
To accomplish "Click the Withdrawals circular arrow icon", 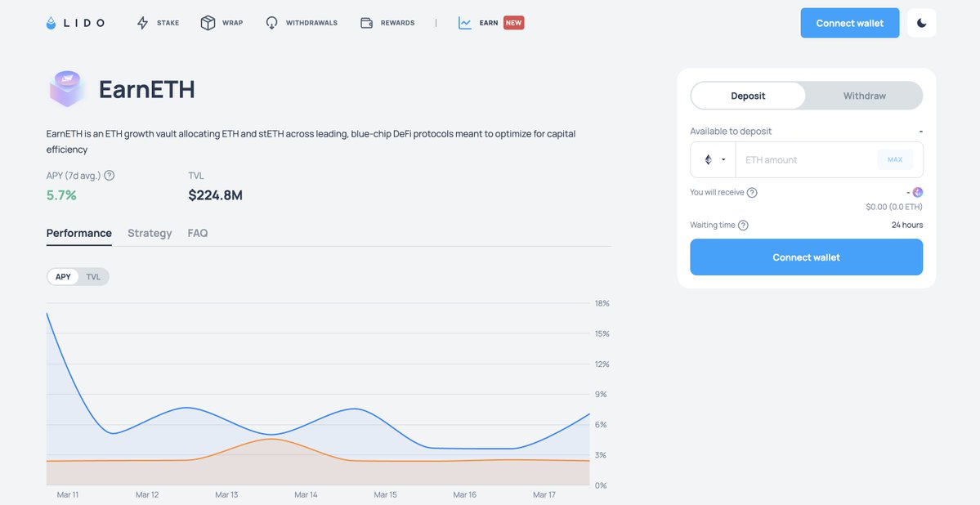I will coord(271,23).
